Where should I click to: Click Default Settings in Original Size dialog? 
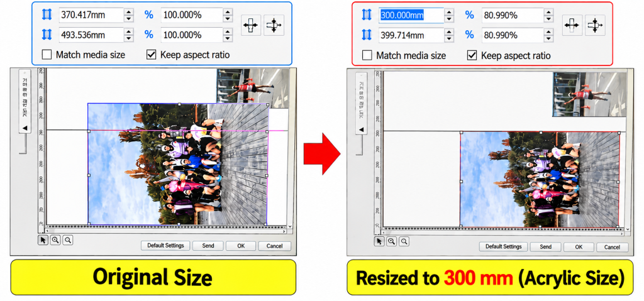(165, 246)
